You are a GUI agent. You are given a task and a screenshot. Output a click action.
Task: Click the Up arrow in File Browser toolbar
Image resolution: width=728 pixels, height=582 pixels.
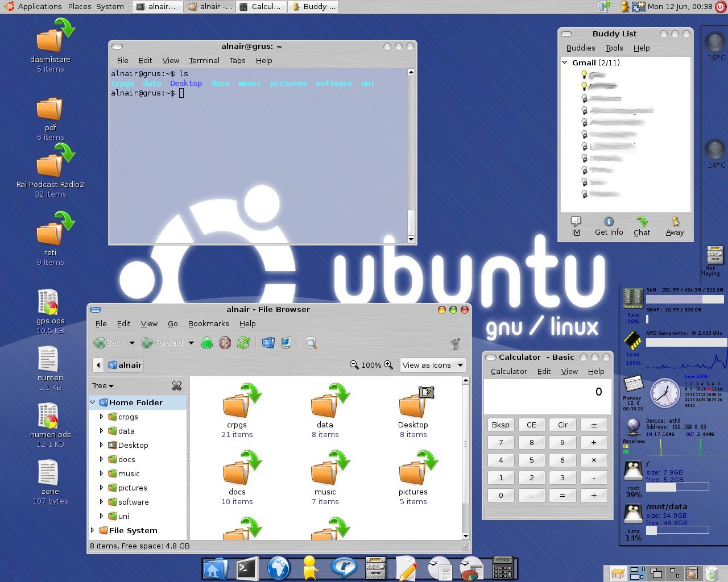208,343
